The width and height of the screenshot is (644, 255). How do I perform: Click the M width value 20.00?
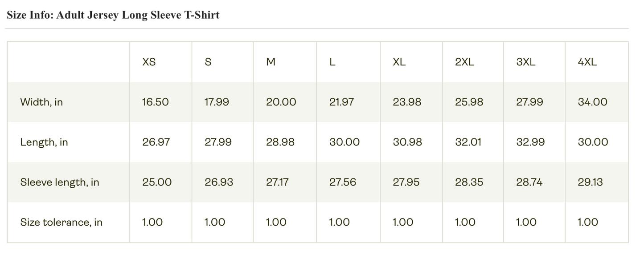pos(281,102)
